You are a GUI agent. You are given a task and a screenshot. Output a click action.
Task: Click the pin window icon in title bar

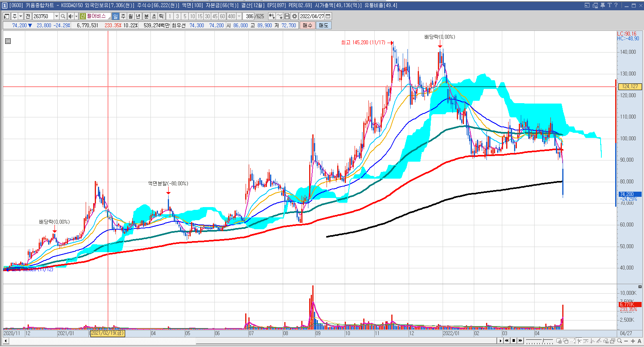[x=603, y=5]
